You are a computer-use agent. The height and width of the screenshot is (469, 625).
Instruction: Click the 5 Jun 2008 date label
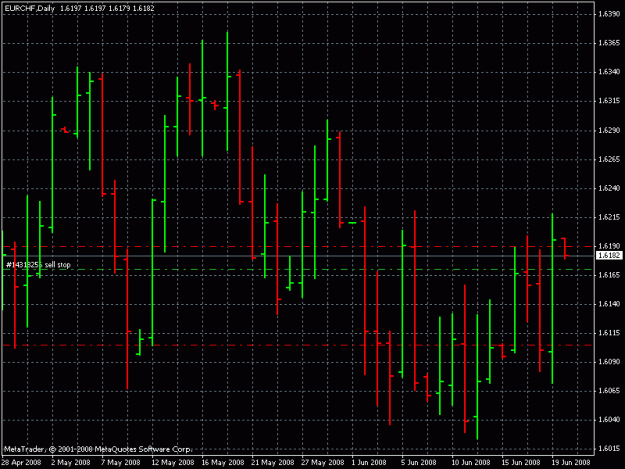click(419, 463)
